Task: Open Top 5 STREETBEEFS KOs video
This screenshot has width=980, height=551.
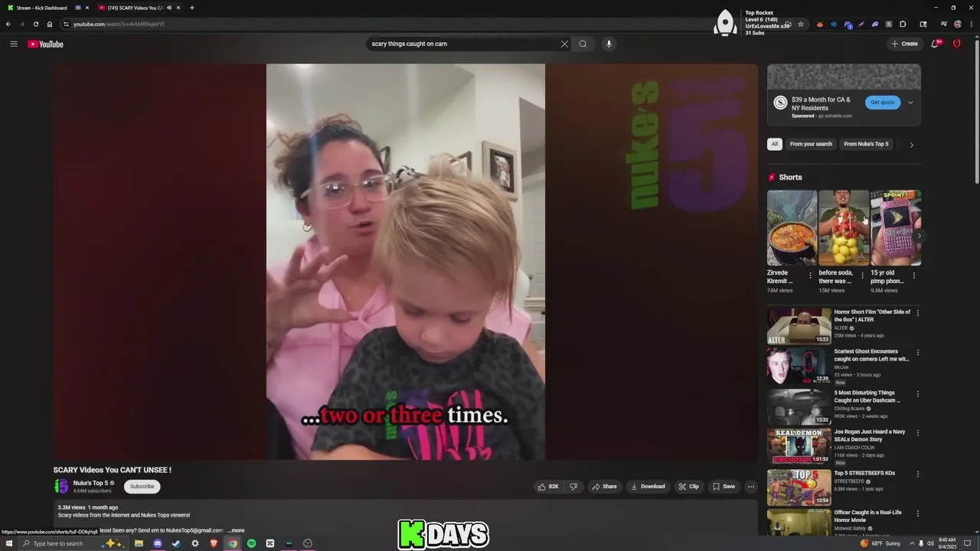Action: (x=799, y=487)
